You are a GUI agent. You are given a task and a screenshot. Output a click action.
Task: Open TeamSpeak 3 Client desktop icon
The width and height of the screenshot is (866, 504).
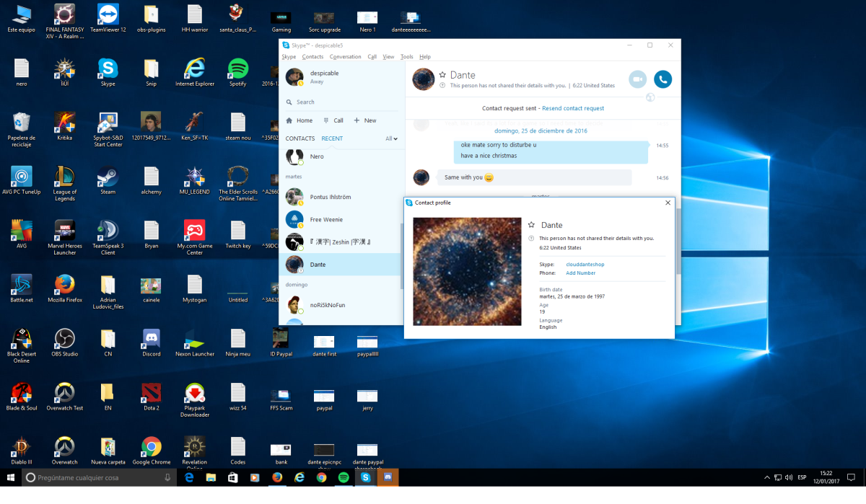pos(108,237)
